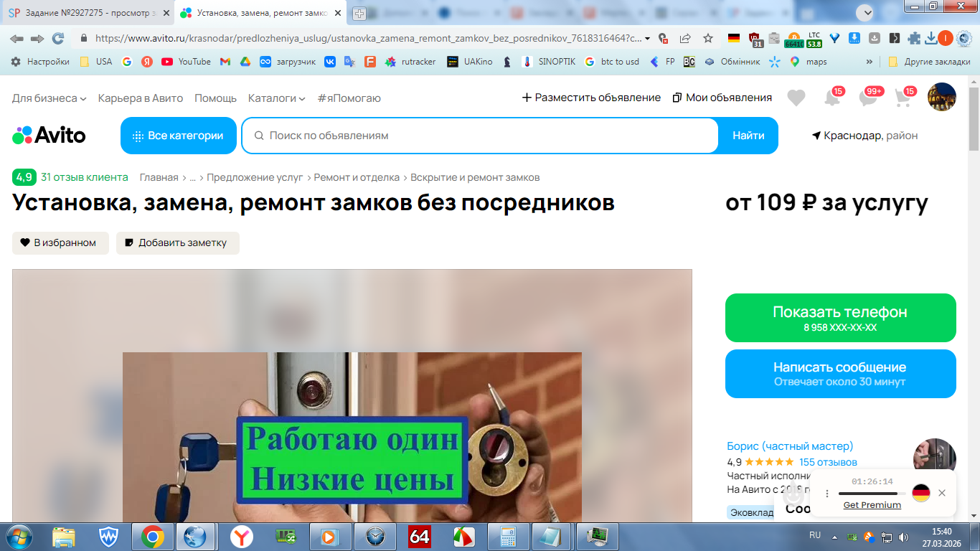Viewport: 980px width, 551px height.
Task: Open Avito notifications bell icon
Action: tap(832, 98)
